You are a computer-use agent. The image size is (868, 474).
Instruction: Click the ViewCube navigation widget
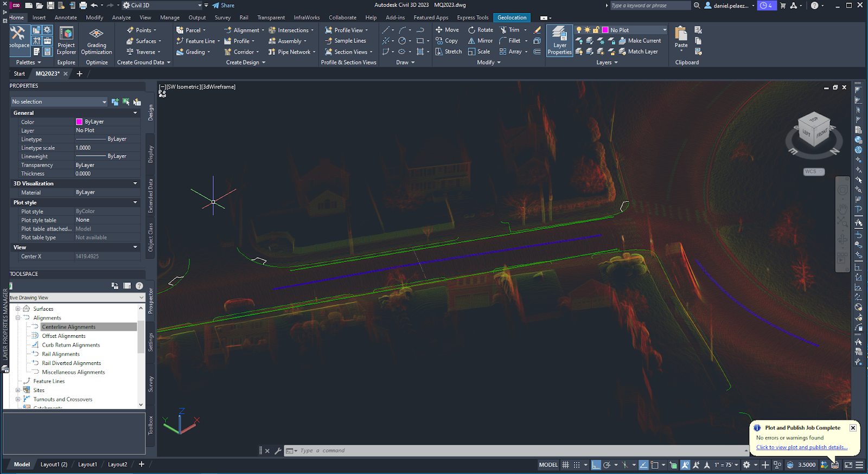814,130
